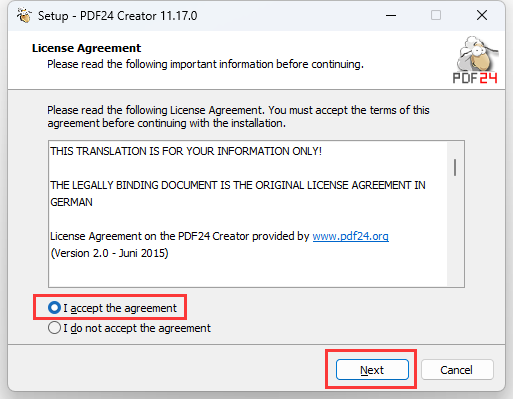Minimize the PDF24 Creator setup window
The height and width of the screenshot is (399, 513).
[x=391, y=15]
